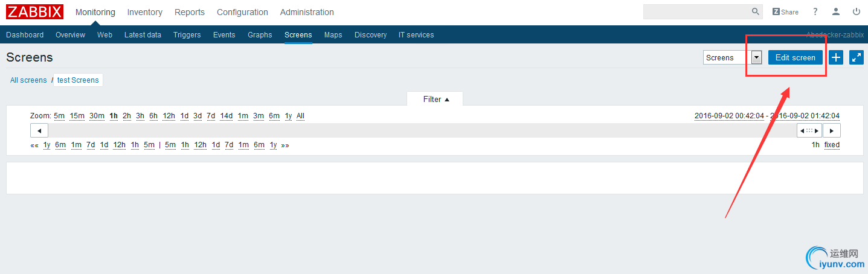Toggle the fixed time period link
The height and width of the screenshot is (274, 868).
click(x=832, y=145)
